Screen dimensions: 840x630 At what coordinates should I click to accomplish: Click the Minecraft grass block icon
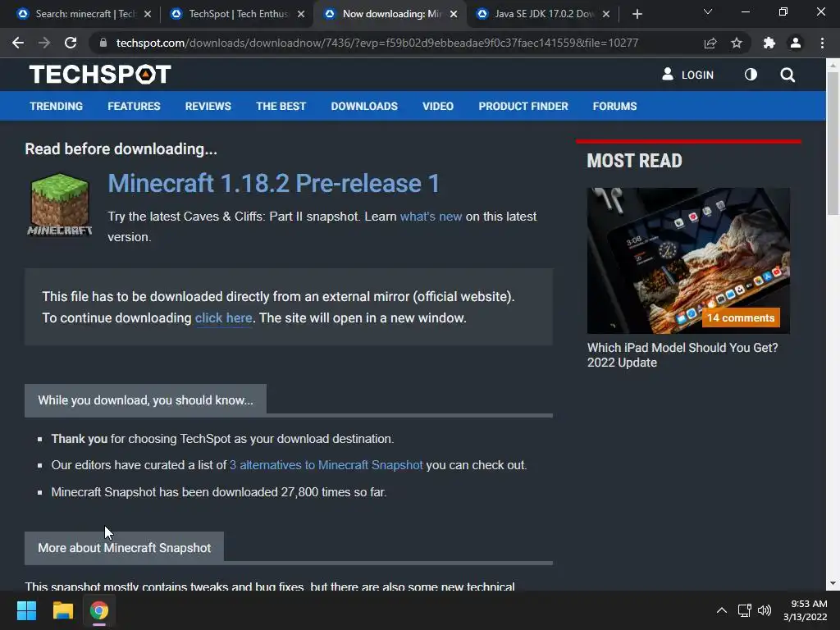click(60, 204)
